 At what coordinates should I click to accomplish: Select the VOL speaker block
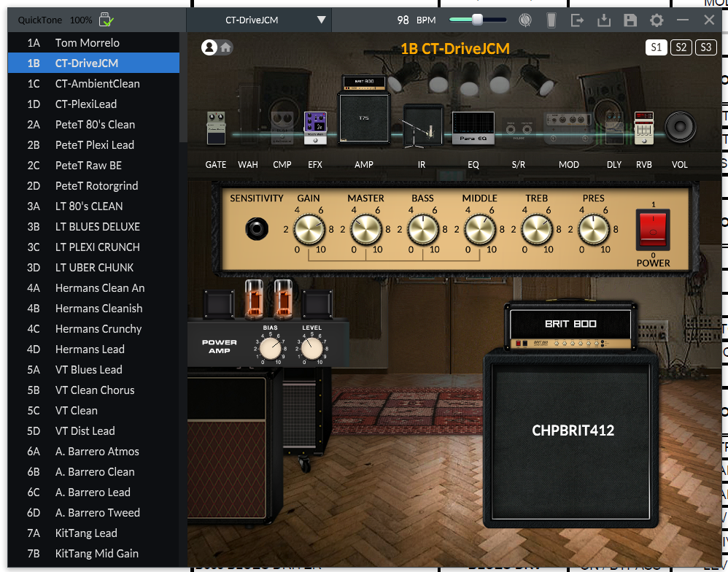(680, 126)
